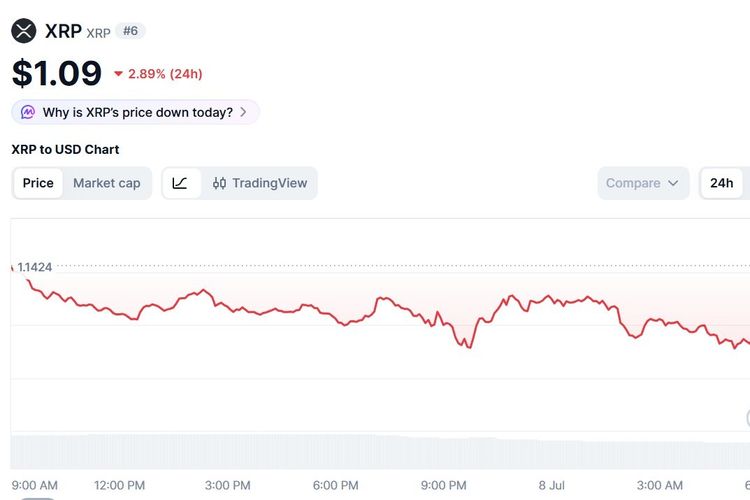Screen dimensions: 750x500
Task: Select the 24h time range
Action: click(721, 183)
